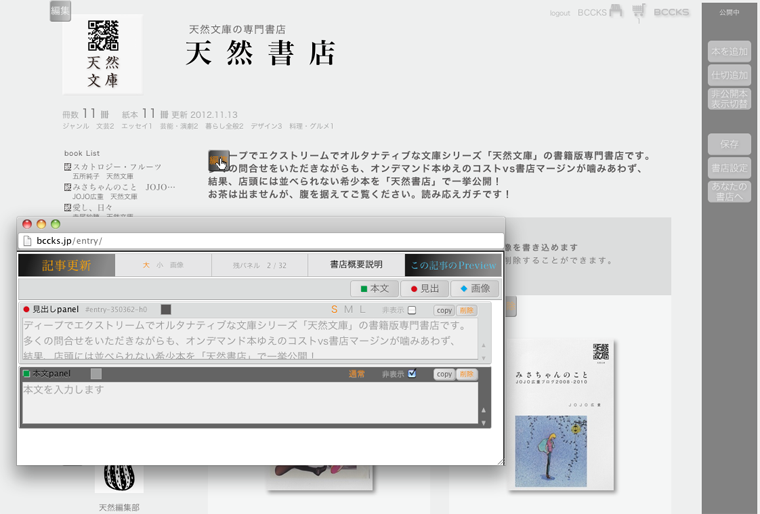Add an 画像 image panel
Image resolution: width=760 pixels, height=514 pixels.
pos(474,288)
